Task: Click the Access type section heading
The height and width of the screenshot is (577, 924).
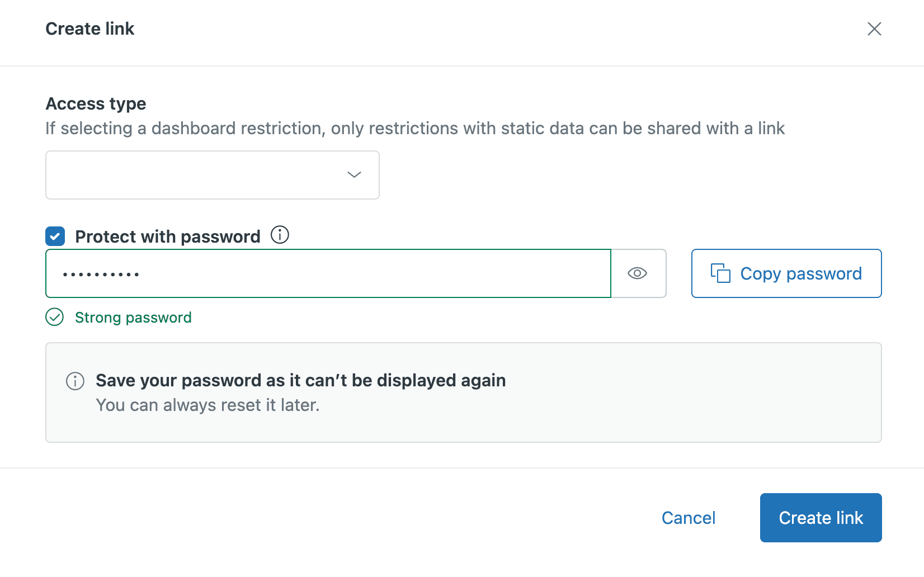Action: [96, 103]
